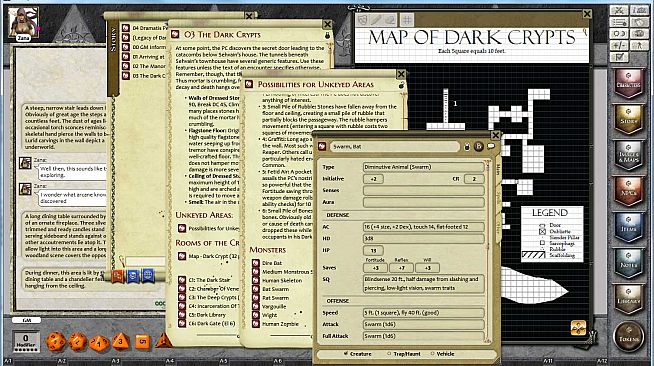Open the combat tracker crossed-swords icon

pos(619,10)
